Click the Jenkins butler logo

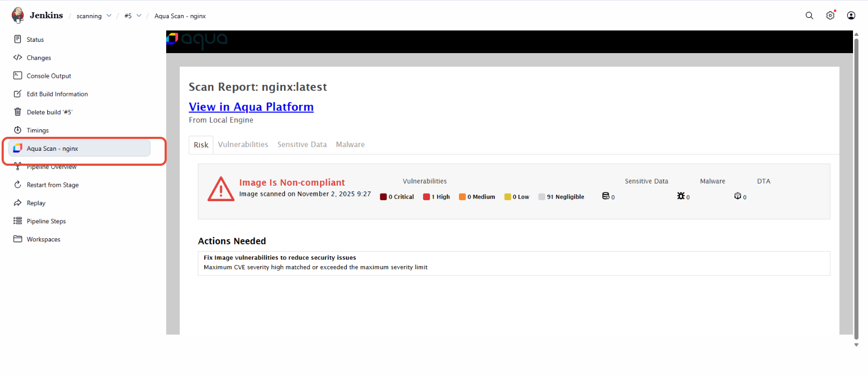[18, 15]
